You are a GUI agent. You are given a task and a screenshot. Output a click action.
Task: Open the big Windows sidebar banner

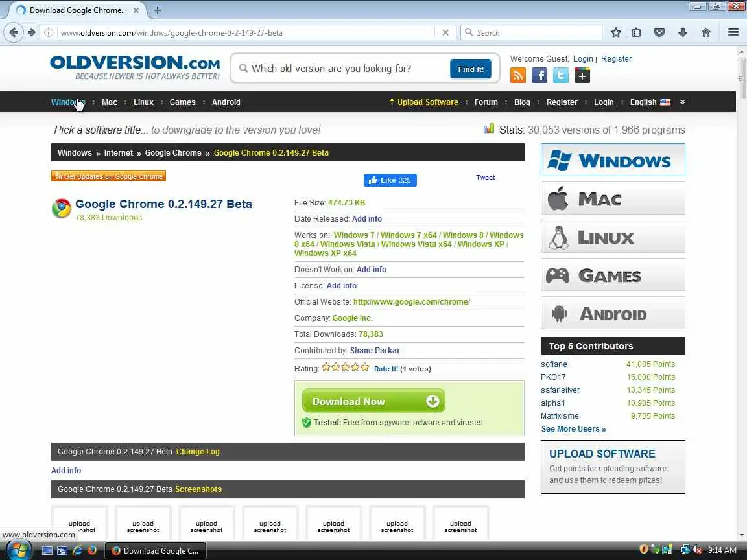pos(613,160)
